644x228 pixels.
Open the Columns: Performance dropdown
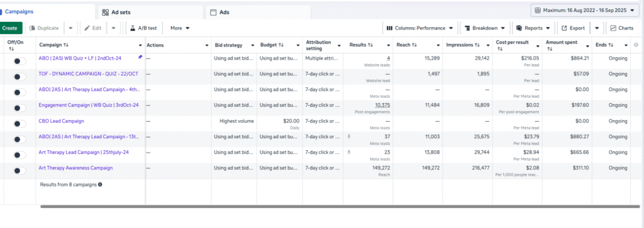(x=420, y=28)
